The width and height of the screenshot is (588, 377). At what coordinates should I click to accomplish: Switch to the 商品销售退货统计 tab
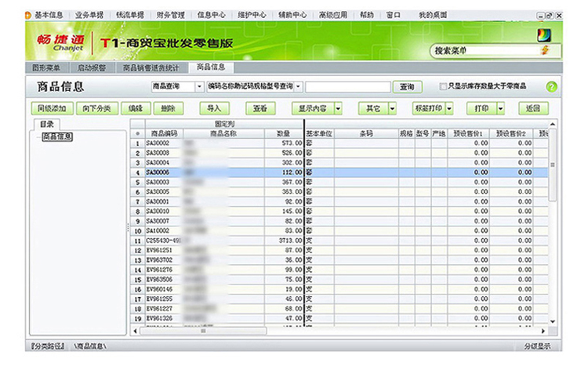tap(151, 68)
